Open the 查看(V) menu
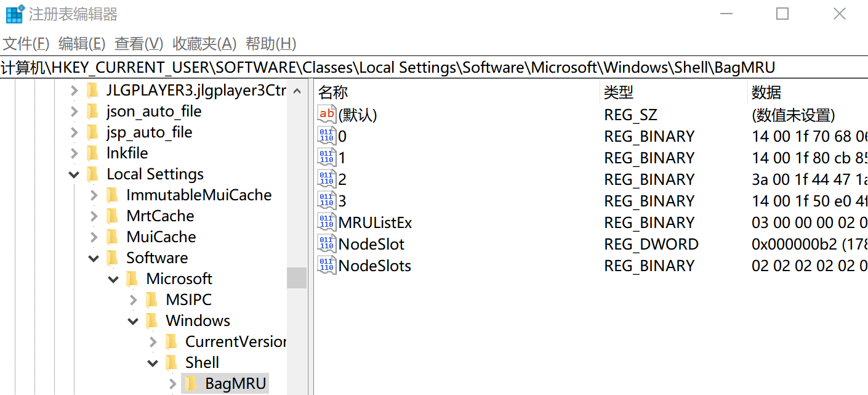The height and width of the screenshot is (395, 868). point(139,44)
